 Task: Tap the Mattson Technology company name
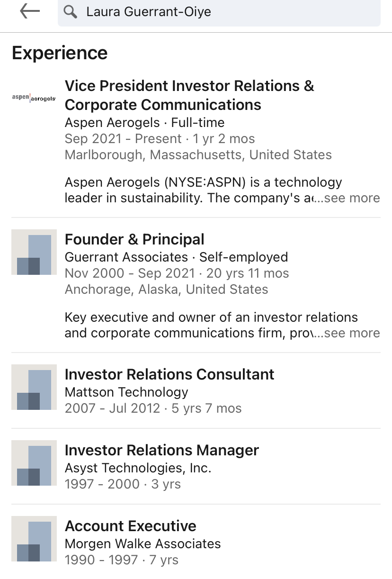(126, 392)
